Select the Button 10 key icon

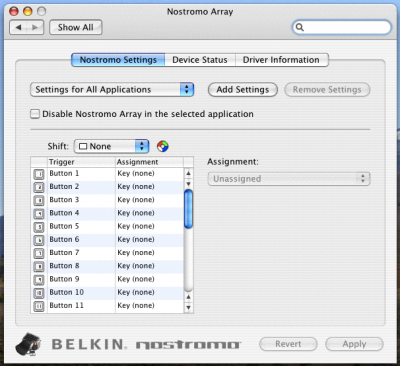39,293
